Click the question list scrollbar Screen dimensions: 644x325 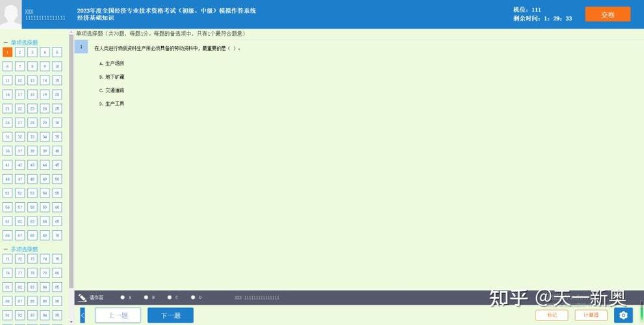tap(71, 161)
